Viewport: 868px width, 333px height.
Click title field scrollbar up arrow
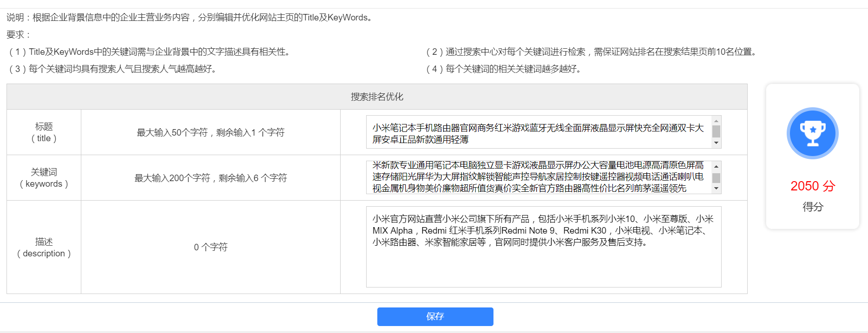(x=717, y=120)
